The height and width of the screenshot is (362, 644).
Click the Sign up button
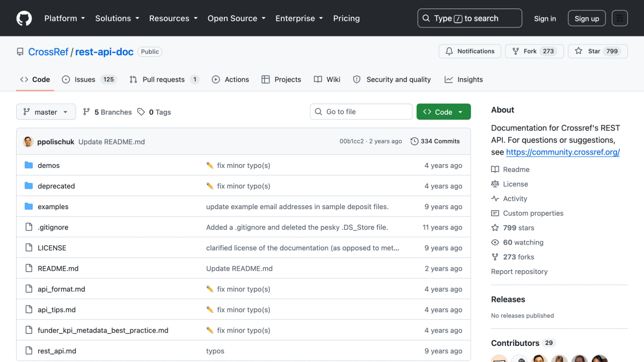tap(587, 18)
